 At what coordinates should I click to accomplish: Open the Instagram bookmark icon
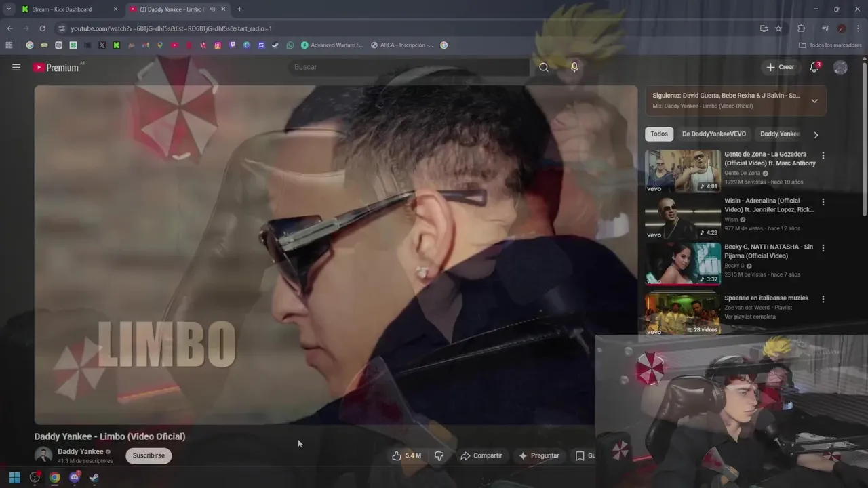tap(218, 45)
